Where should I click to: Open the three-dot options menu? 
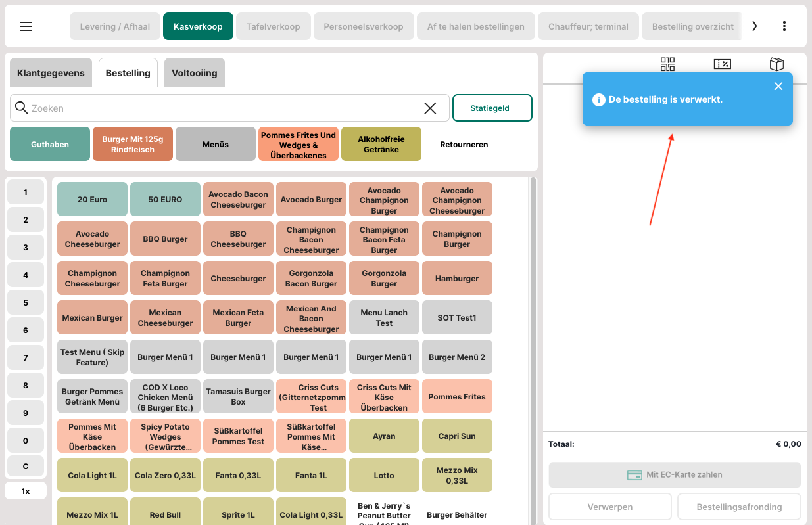[784, 26]
